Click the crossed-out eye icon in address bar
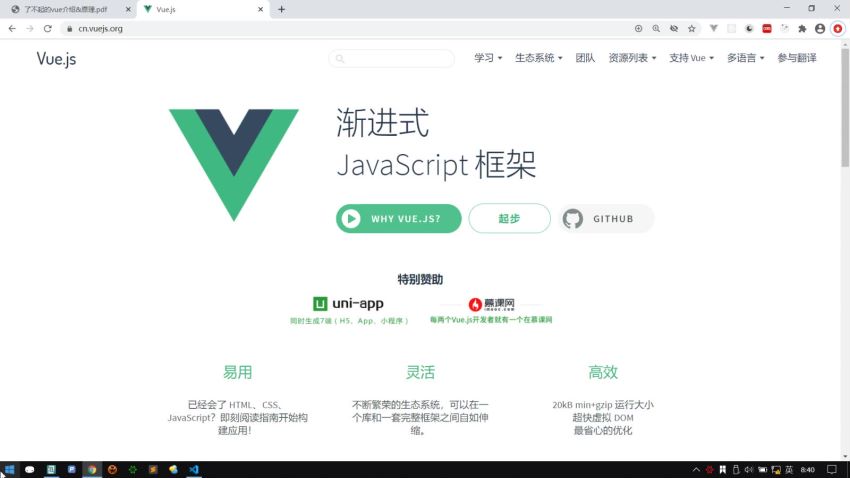The height and width of the screenshot is (478, 850). (674, 29)
